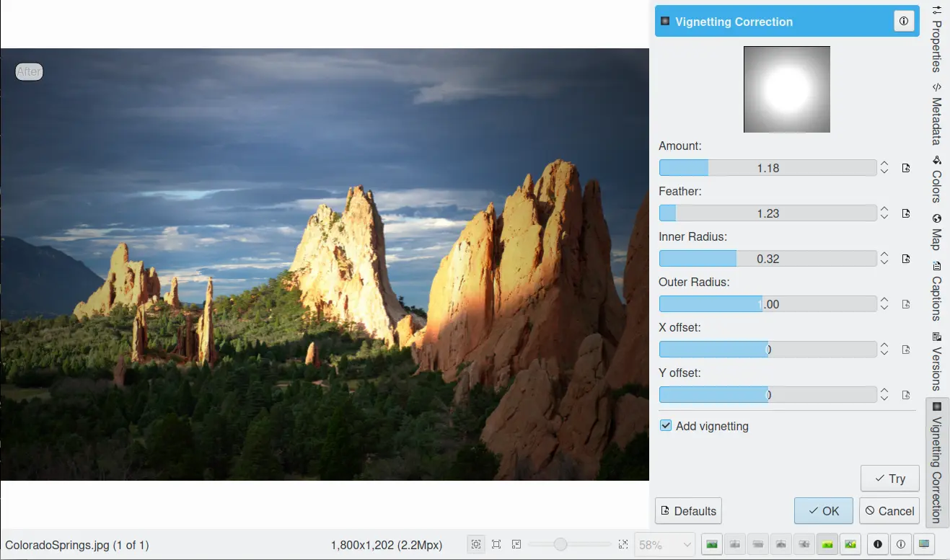Reset the Inner Radius value to default

click(x=906, y=259)
